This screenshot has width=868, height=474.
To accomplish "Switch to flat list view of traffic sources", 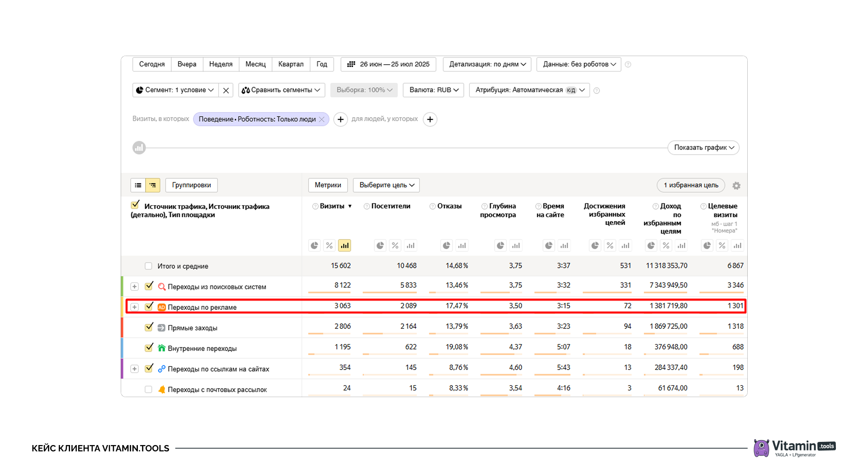I will pyautogui.click(x=138, y=185).
